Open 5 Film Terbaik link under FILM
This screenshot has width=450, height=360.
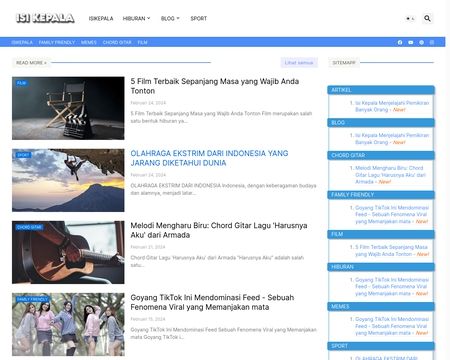[x=391, y=250]
